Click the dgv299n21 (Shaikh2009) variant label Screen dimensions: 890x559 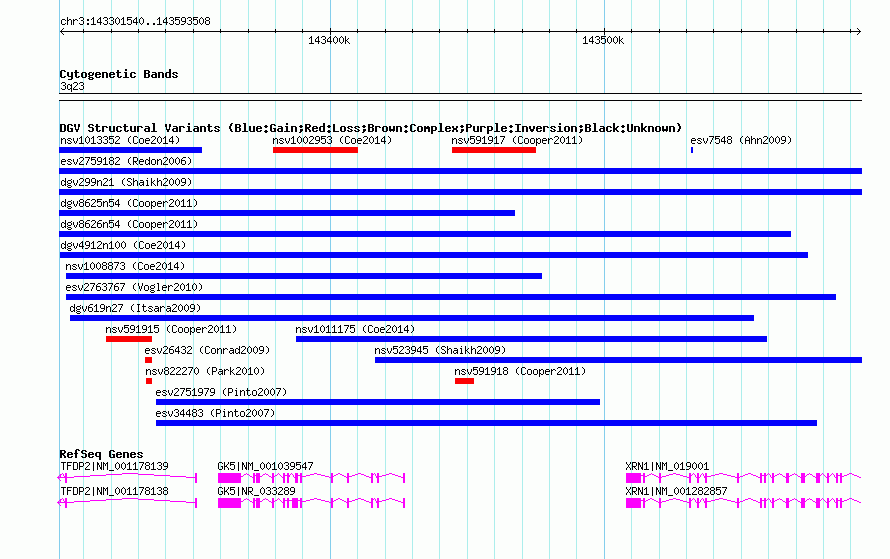(126, 182)
